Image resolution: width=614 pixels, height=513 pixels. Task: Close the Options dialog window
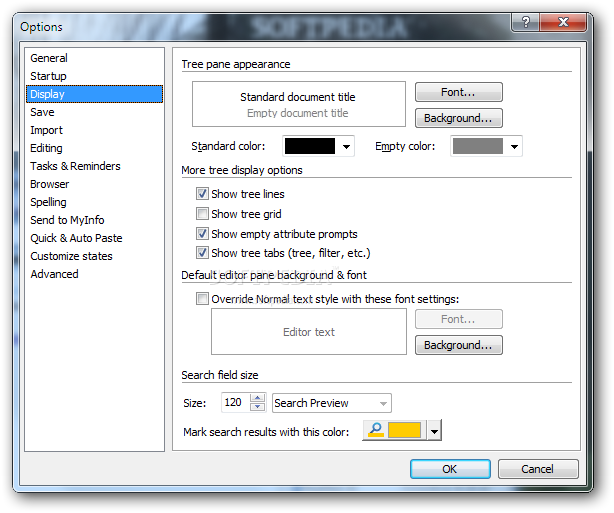point(563,22)
